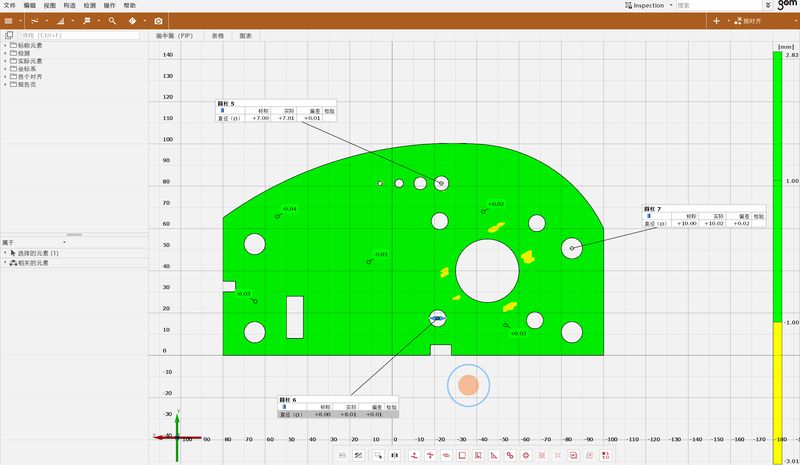Image resolution: width=800 pixels, height=465 pixels.
Task: Click the hamburger menu icon in orange toolbar
Action: point(8,21)
